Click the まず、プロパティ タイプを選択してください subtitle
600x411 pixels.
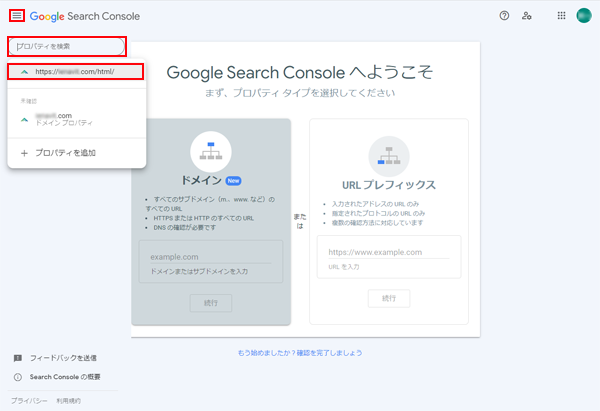(300, 93)
